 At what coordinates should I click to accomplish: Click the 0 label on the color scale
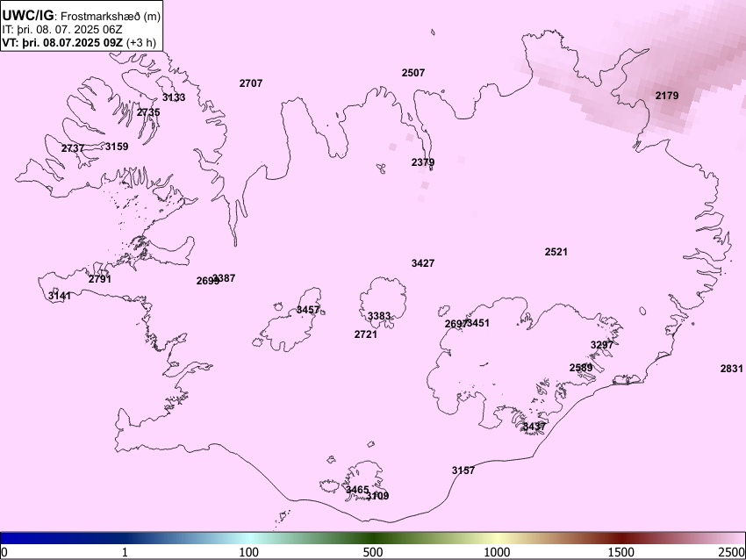(x=4, y=552)
